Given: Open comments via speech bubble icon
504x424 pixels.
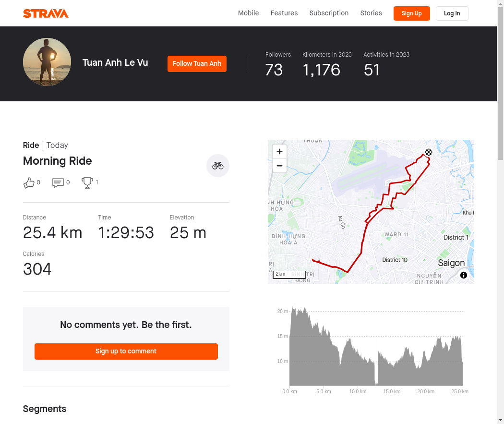Looking at the screenshot, I should pos(58,182).
